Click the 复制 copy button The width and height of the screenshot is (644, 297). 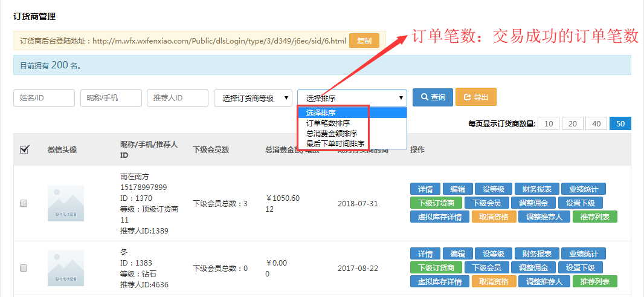click(x=364, y=41)
